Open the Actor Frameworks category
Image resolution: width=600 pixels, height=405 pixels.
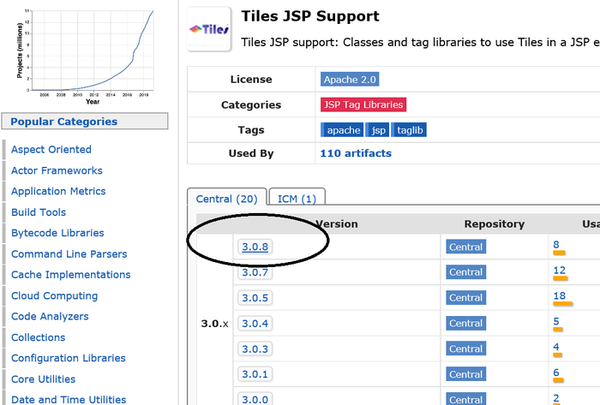pos(57,170)
